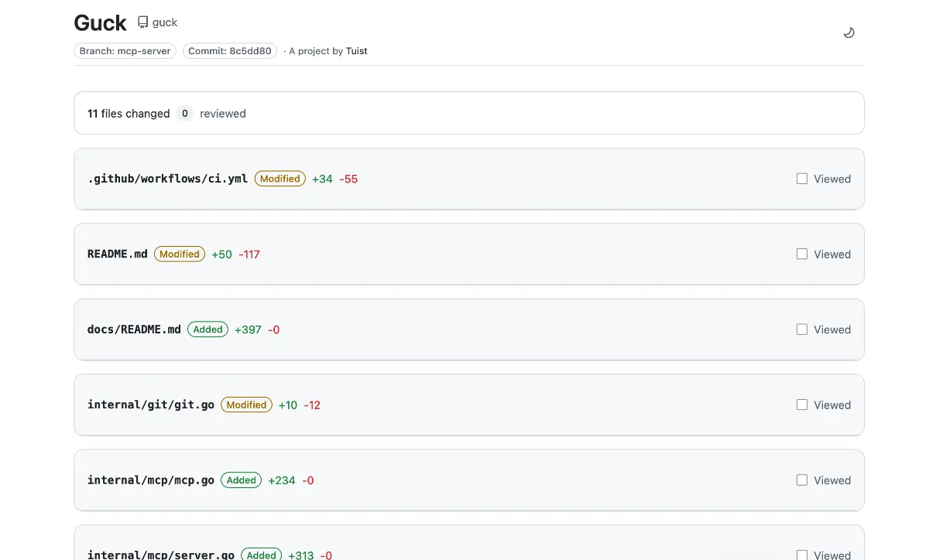Open the Tuist project link
The width and height of the screenshot is (929, 560).
(356, 50)
